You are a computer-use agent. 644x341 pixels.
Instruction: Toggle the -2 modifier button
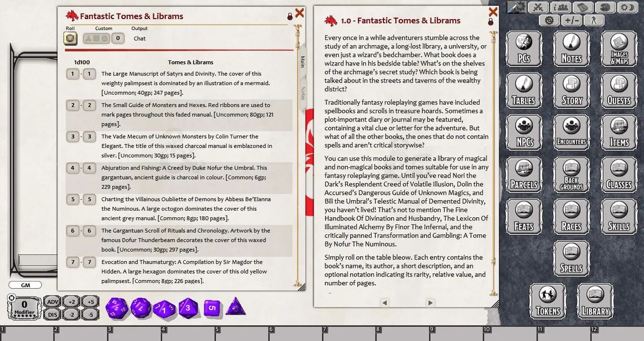[72, 314]
